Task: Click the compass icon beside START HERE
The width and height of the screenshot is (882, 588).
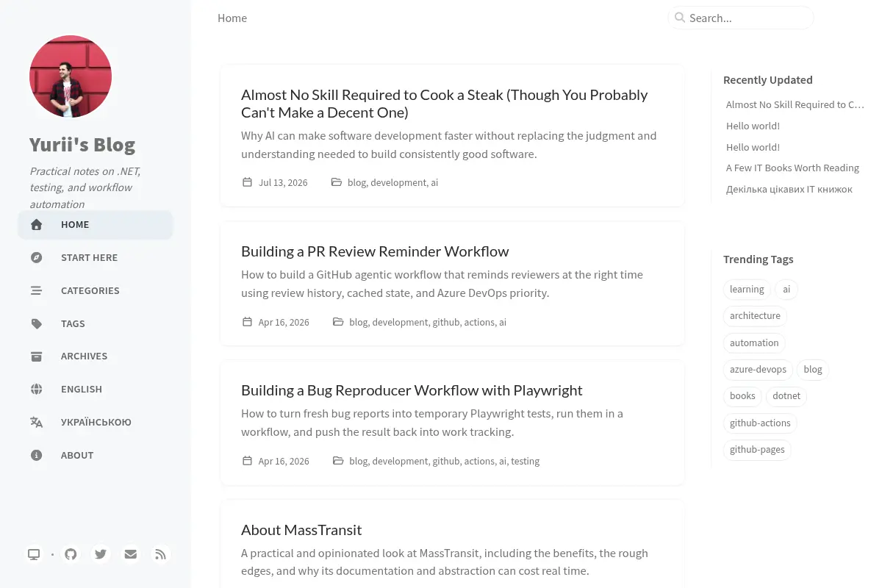Action: 36,258
